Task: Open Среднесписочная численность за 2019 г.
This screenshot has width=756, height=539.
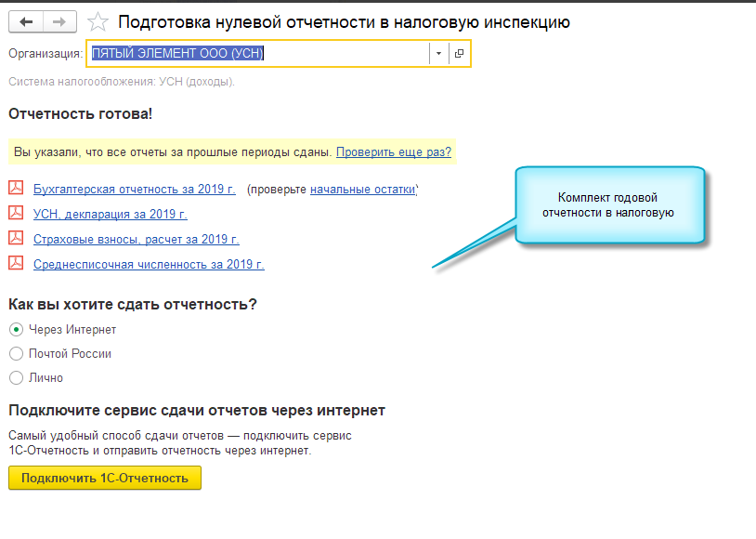Action: pos(149,265)
